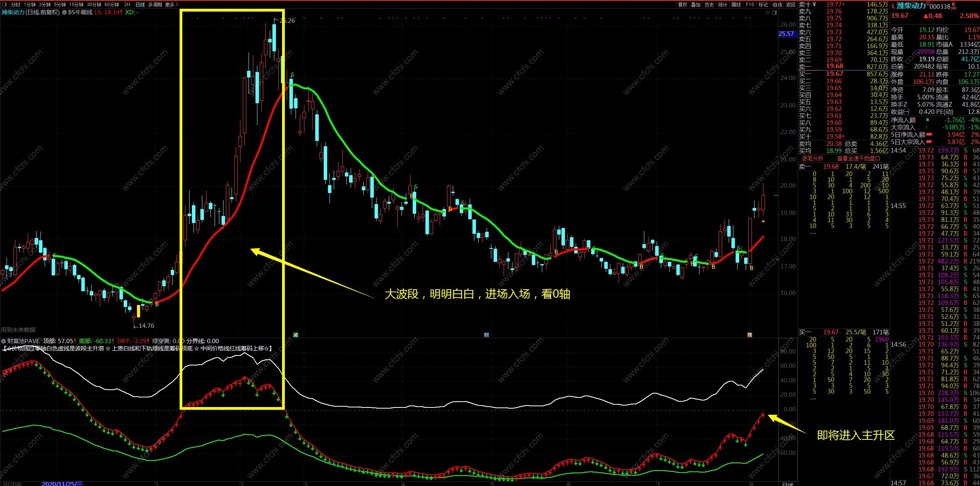Open BS牛熊线 indicator dropdown arrow
980x486 pixels.
(x=64, y=12)
